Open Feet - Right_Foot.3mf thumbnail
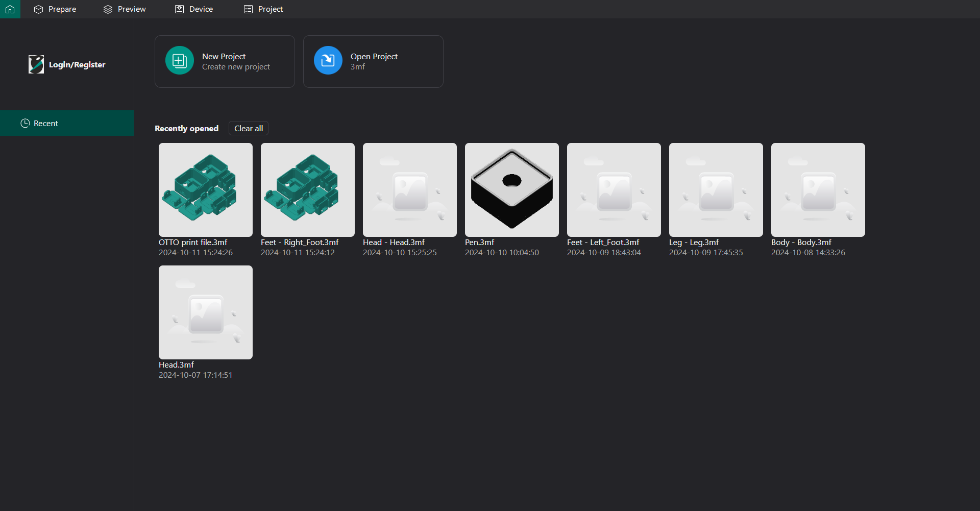 tap(307, 189)
